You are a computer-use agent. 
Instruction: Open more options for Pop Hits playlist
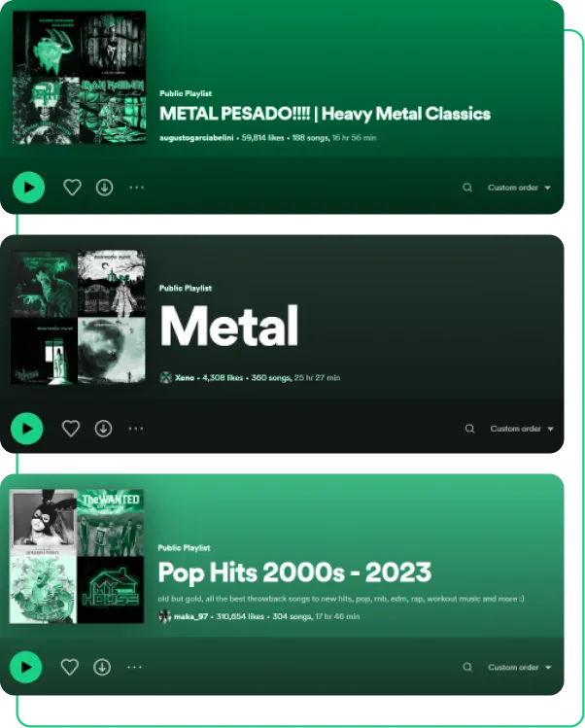click(134, 667)
